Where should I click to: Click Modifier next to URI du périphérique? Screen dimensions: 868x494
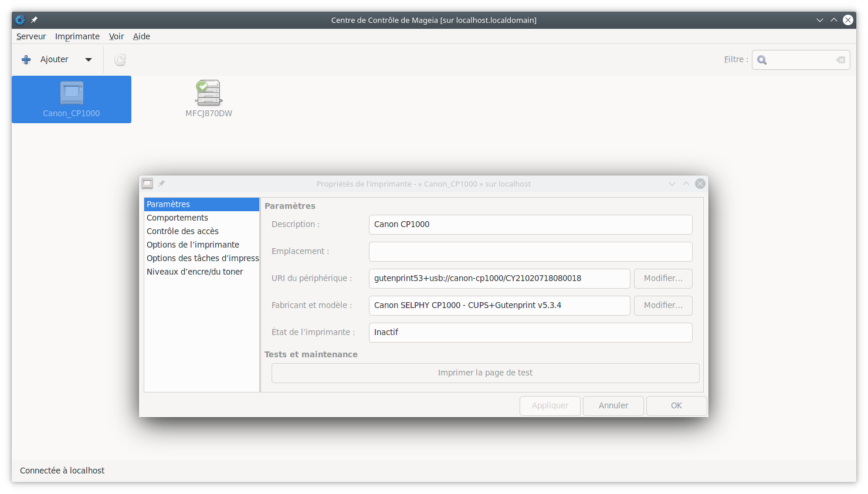[663, 279]
